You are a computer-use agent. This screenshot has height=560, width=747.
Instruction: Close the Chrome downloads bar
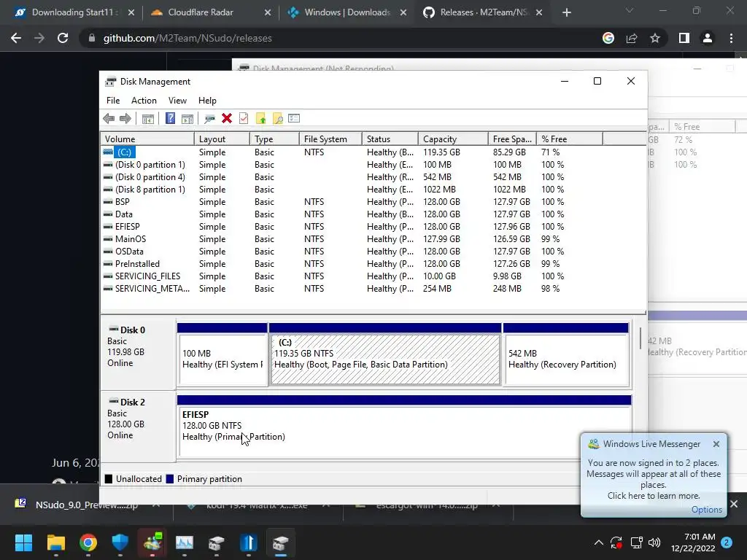pos(734,504)
